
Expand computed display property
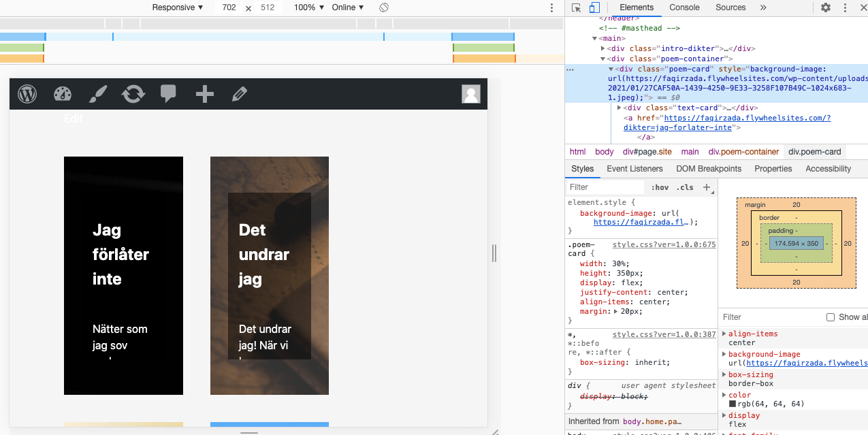tap(724, 415)
